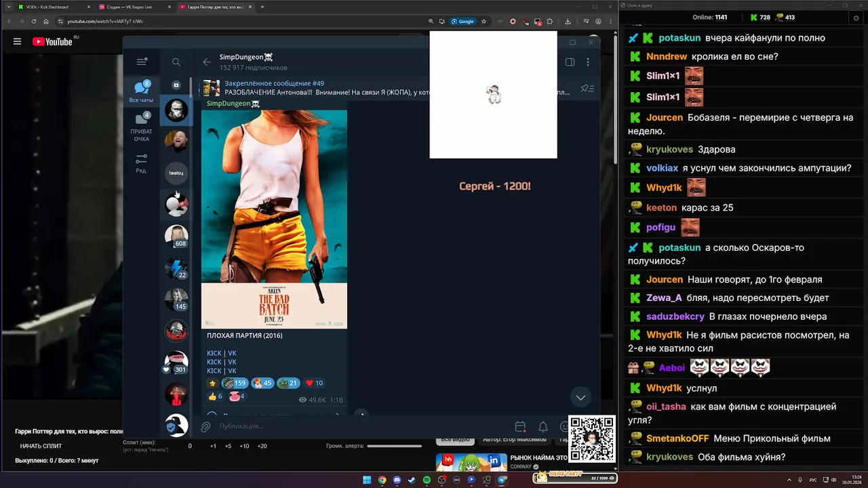The width and height of the screenshot is (868, 488).
Task: Adjust the Громк. алерта volume slider
Action: [x=394, y=446]
